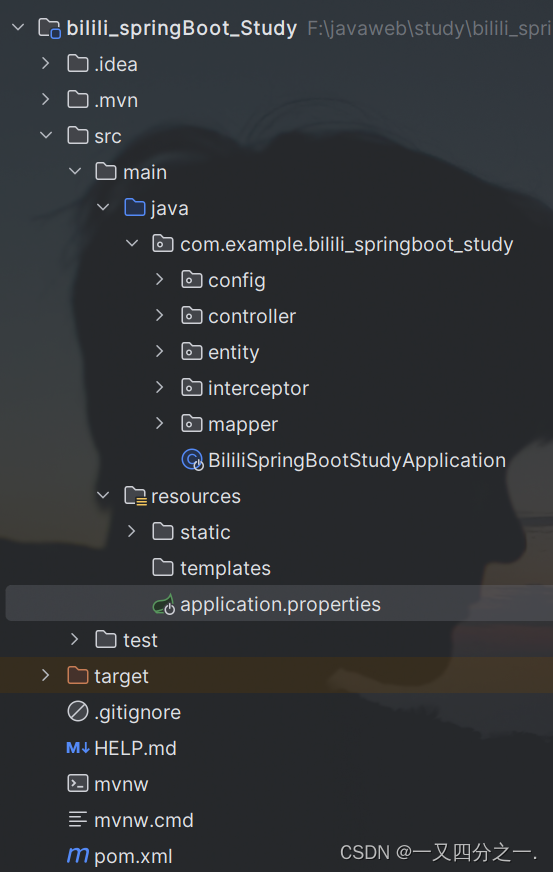
Task: Collapse the resources folder chevron
Action: point(103,495)
